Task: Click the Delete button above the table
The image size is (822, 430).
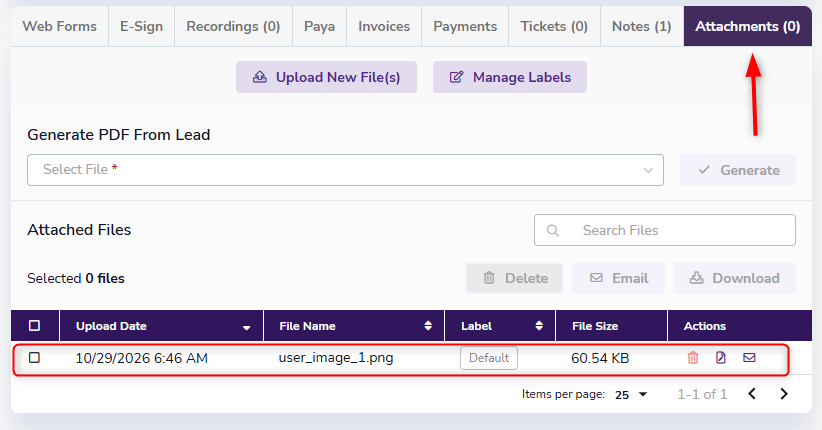Action: [x=514, y=278]
